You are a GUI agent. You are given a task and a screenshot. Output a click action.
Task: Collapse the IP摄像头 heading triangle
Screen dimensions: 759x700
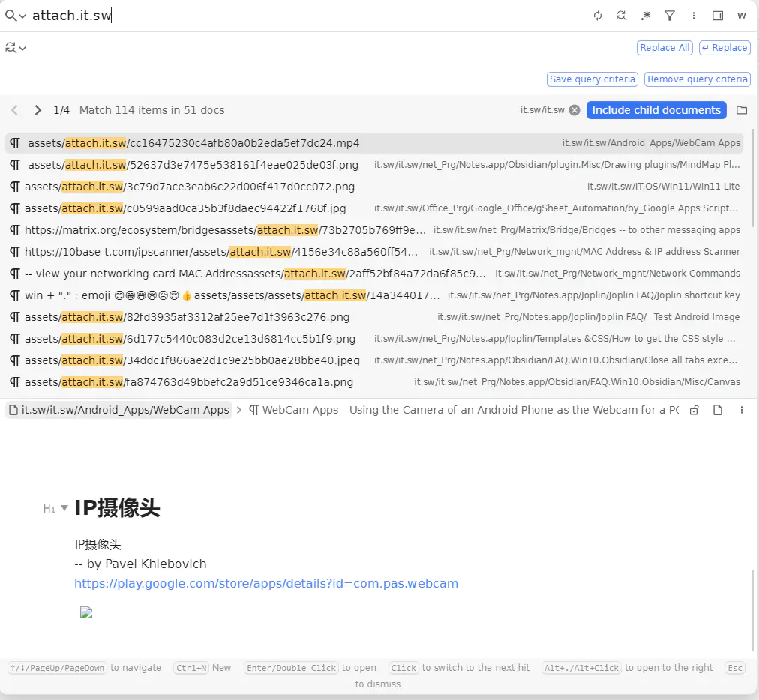[64, 508]
